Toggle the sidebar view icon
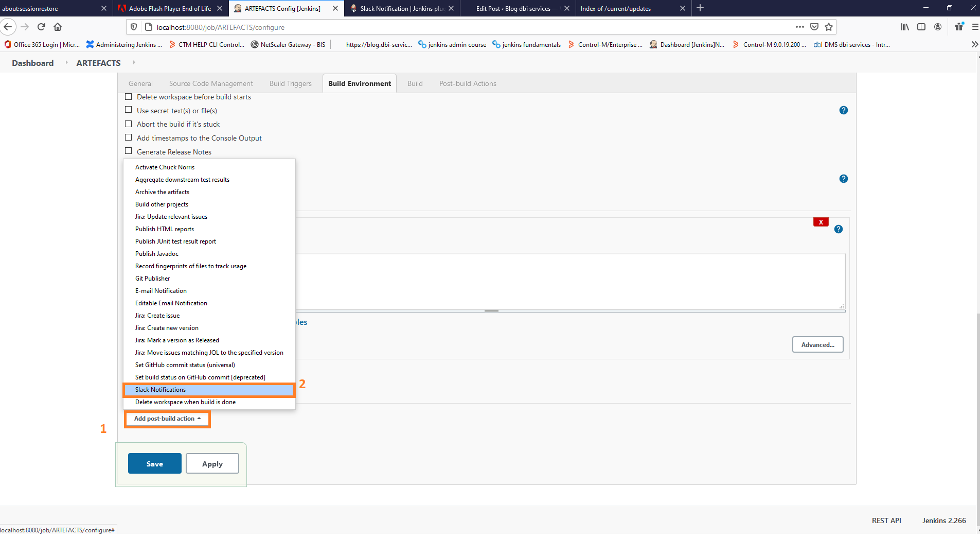980x555 pixels. pyautogui.click(x=921, y=27)
